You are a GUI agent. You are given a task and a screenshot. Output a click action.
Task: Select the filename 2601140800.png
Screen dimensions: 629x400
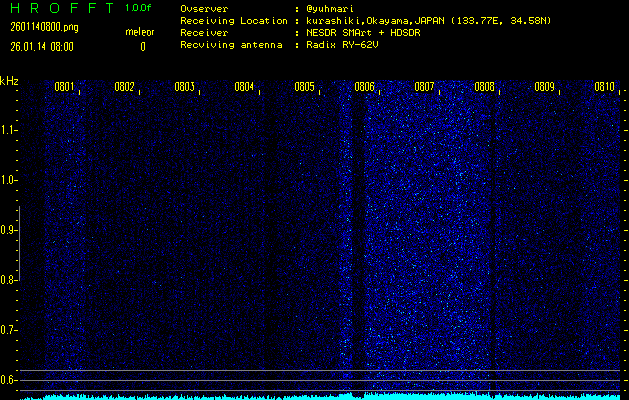tap(44, 27)
